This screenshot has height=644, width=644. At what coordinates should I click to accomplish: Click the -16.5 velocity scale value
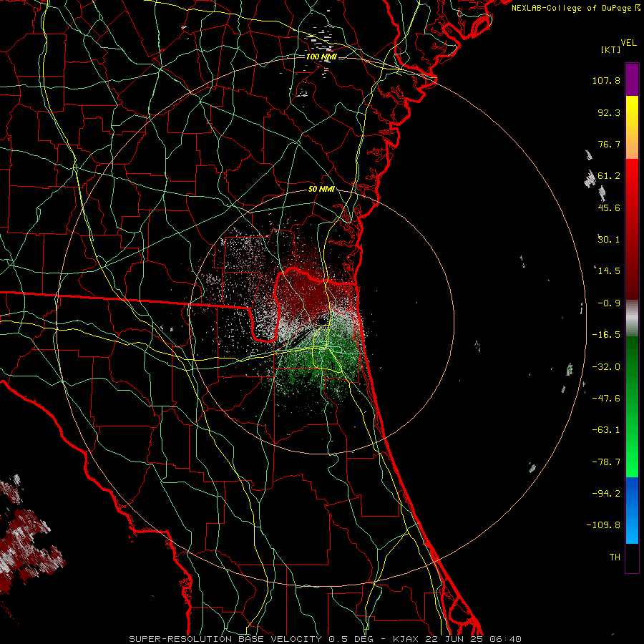[606, 335]
